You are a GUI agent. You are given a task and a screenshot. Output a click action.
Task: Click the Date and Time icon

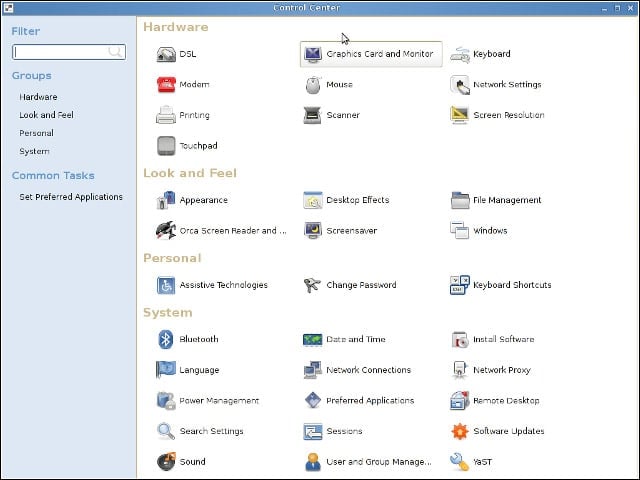click(x=313, y=339)
